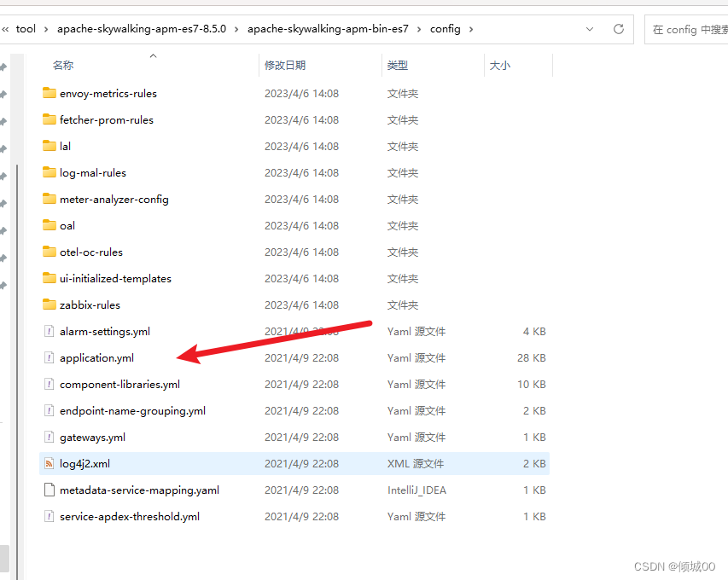Click the component-libraries.yml file icon

click(50, 384)
